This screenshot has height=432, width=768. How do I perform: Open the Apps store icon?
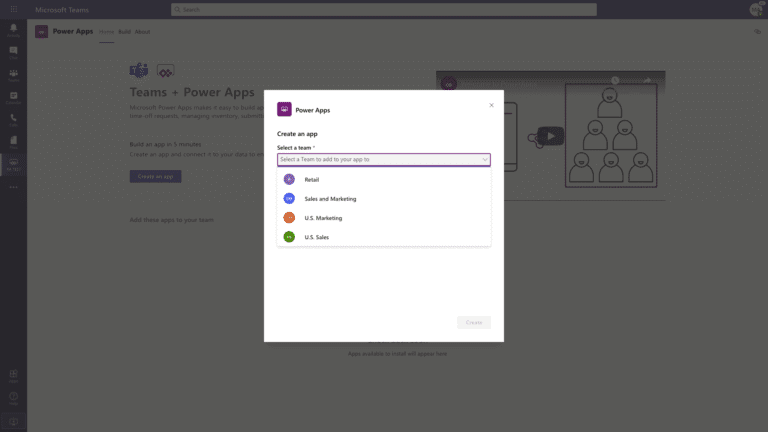(x=13, y=376)
